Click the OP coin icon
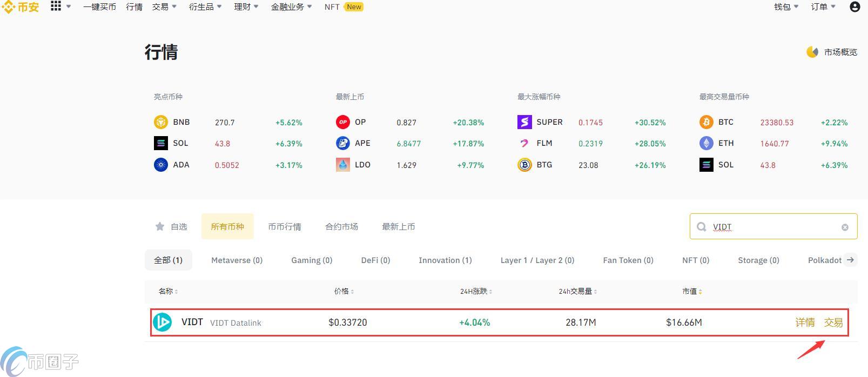Screen dimensions: 868x377 coord(343,122)
